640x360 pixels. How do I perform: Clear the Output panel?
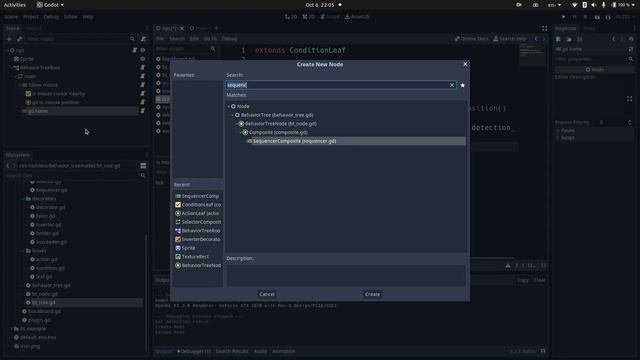[x=540, y=280]
